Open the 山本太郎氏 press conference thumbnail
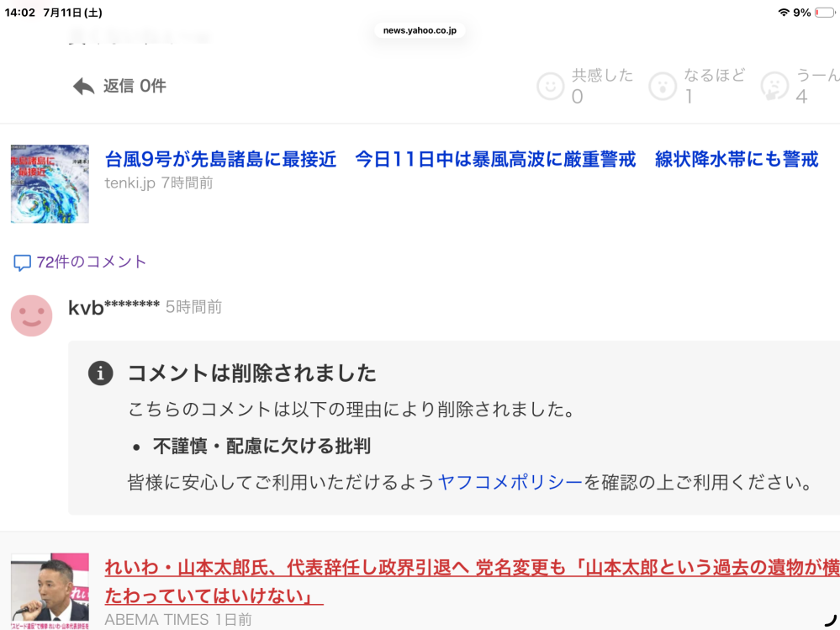Viewport: 840px width, 630px height. point(50,591)
